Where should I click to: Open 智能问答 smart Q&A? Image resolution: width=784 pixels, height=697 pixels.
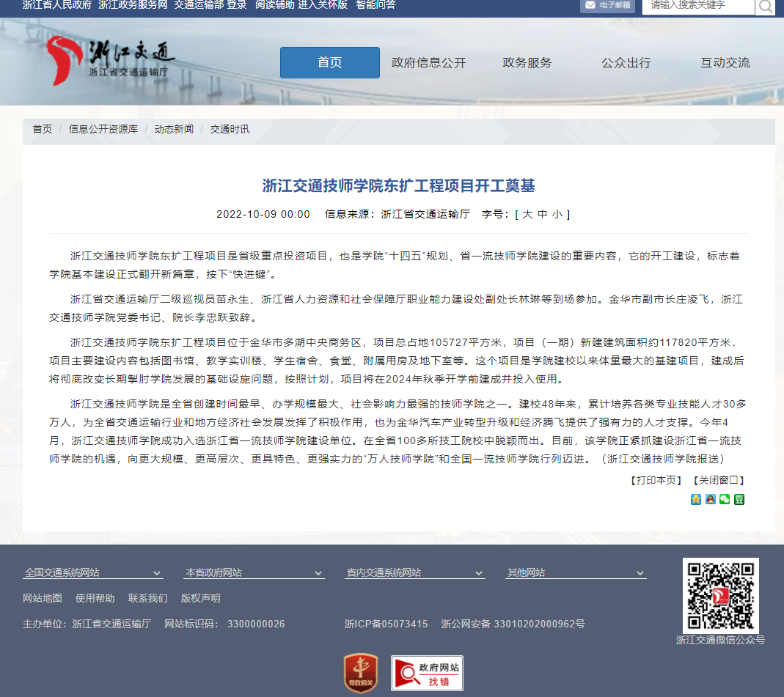point(375,5)
